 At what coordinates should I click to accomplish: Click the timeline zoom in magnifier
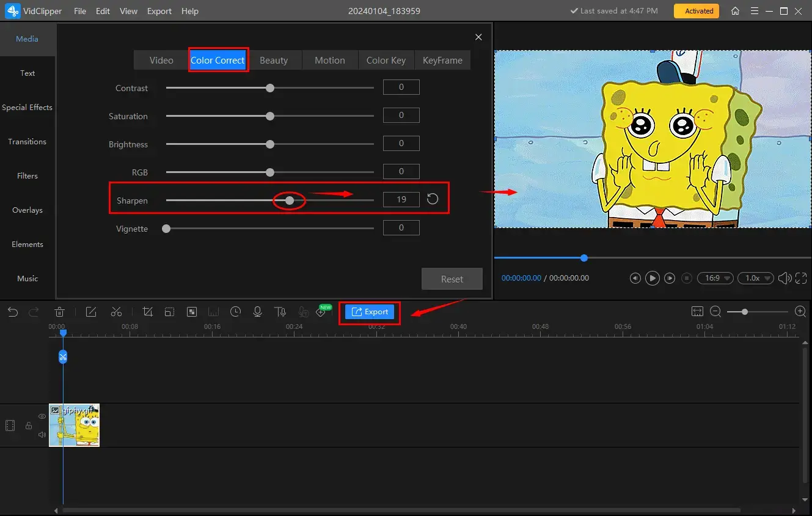pyautogui.click(x=800, y=312)
